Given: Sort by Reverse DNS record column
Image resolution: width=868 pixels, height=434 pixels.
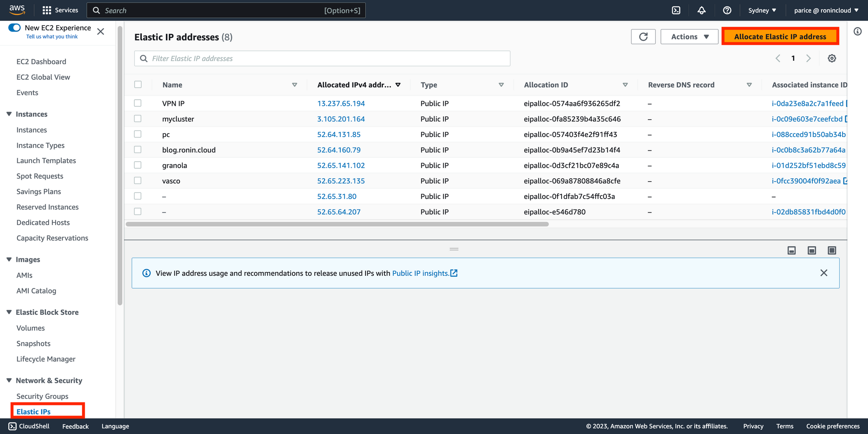Looking at the screenshot, I should click(749, 85).
